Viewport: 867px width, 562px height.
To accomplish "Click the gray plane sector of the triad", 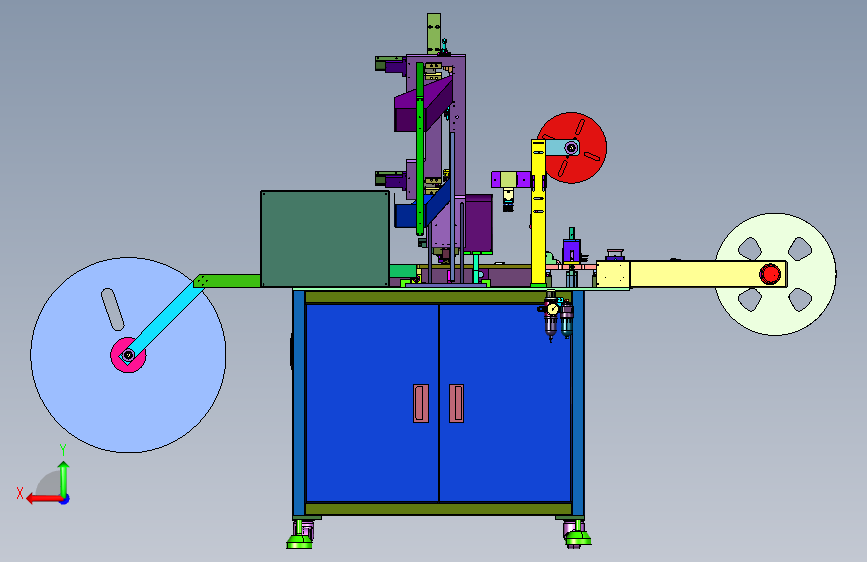I will 51,485.
